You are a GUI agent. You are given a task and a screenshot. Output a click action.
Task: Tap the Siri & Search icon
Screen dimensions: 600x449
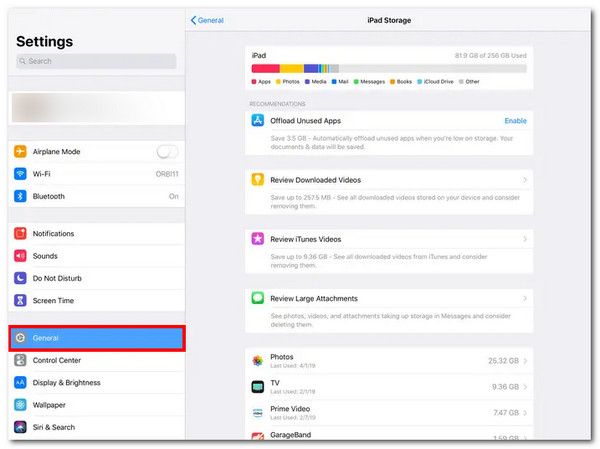(20, 426)
